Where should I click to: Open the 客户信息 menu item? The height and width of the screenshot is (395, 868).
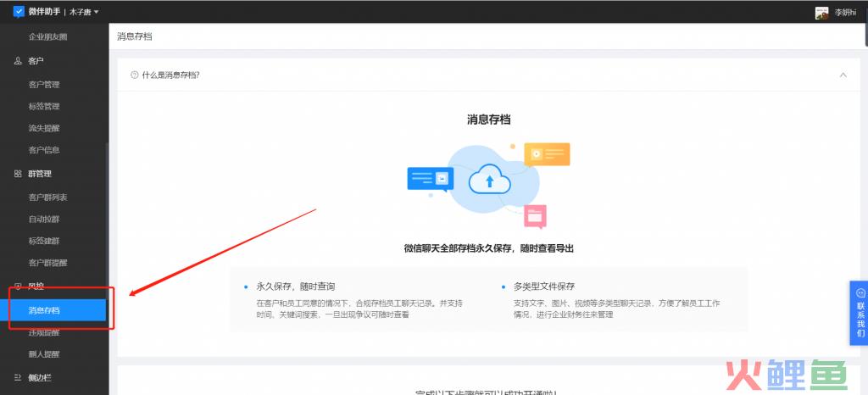pyautogui.click(x=44, y=150)
